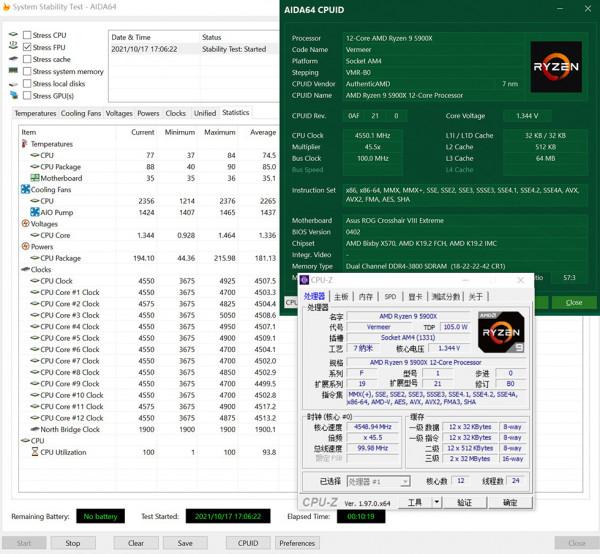600x554 pixels.
Task: Enable the Stress cache checkbox
Action: coord(27,59)
